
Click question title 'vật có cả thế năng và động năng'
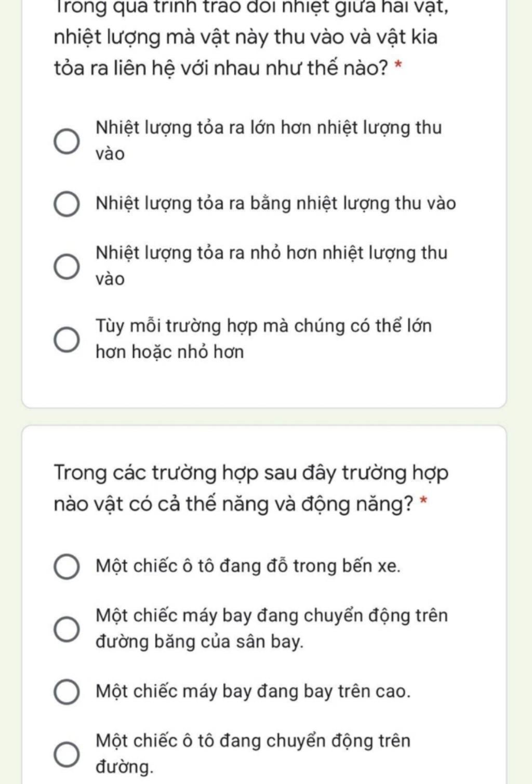(x=251, y=488)
